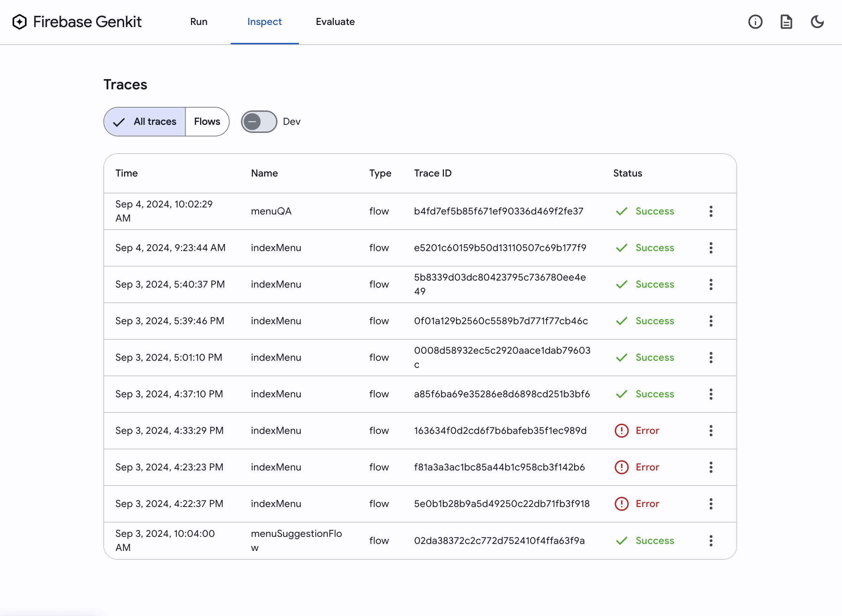Open three-dot menu for 9:23:44 AM trace

(711, 248)
